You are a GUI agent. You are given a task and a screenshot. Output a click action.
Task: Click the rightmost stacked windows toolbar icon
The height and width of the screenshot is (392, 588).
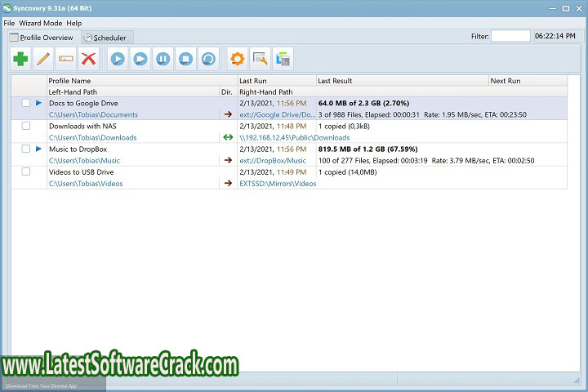click(283, 59)
